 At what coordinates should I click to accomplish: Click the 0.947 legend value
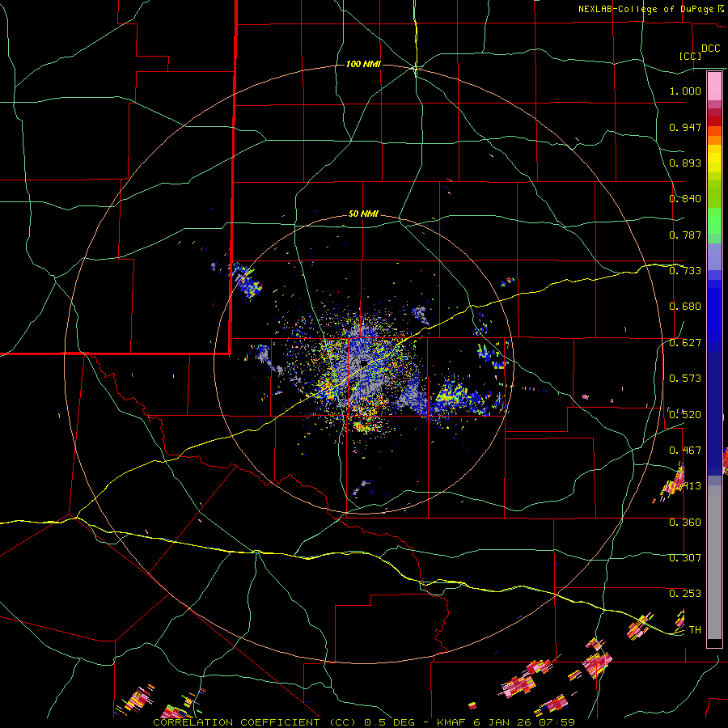click(x=685, y=127)
